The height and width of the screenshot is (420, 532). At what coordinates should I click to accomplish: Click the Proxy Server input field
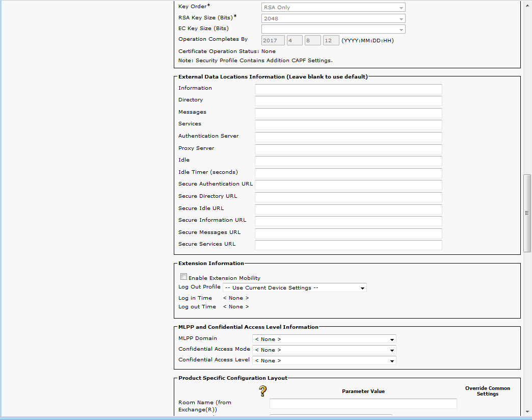coord(348,149)
